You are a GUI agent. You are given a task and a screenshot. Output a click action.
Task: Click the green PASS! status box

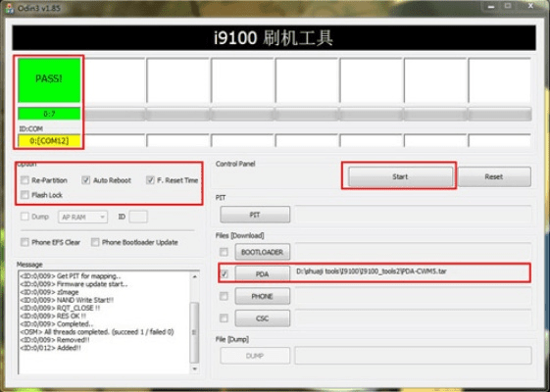pos(49,80)
